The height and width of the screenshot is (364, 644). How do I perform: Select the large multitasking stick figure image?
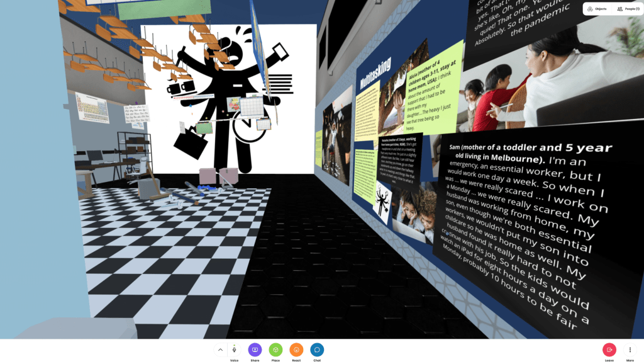click(226, 101)
